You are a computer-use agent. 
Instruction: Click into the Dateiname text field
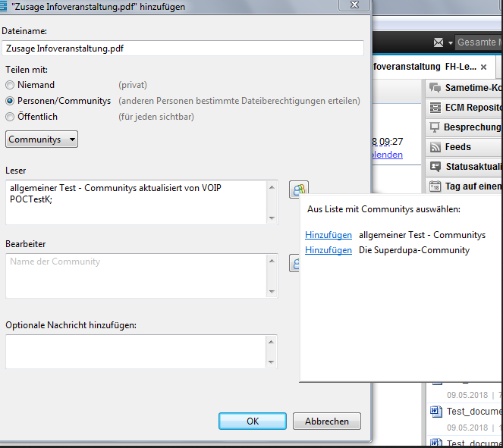[x=182, y=49]
